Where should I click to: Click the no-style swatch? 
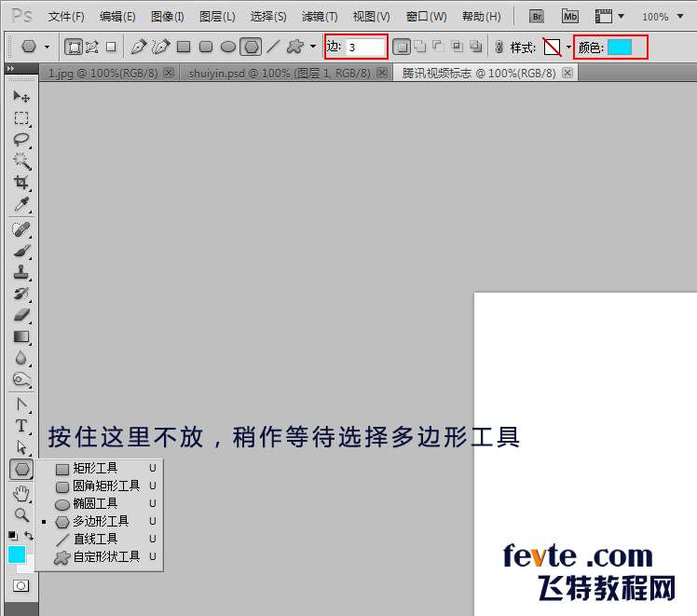coord(552,47)
